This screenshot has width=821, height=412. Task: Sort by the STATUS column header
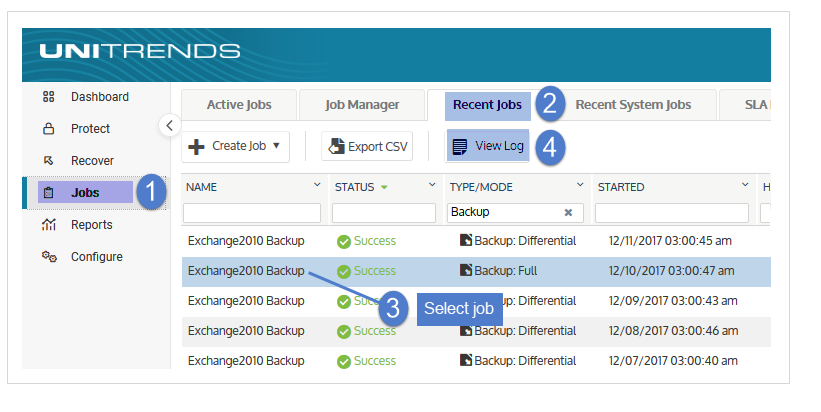[354, 187]
